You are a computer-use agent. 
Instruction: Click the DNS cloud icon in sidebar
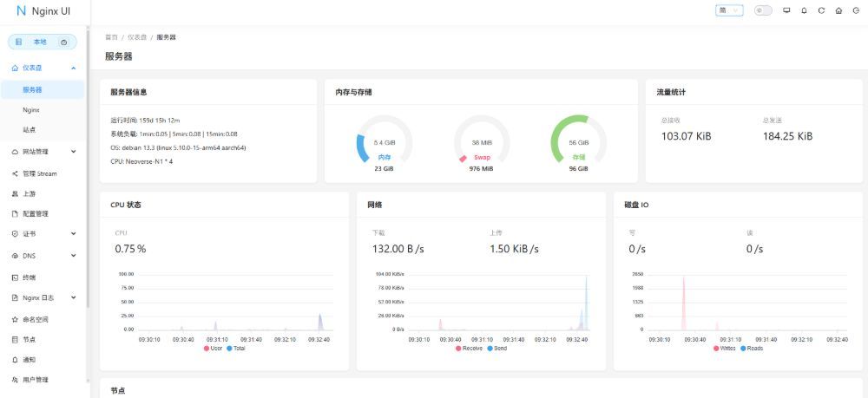(15, 256)
